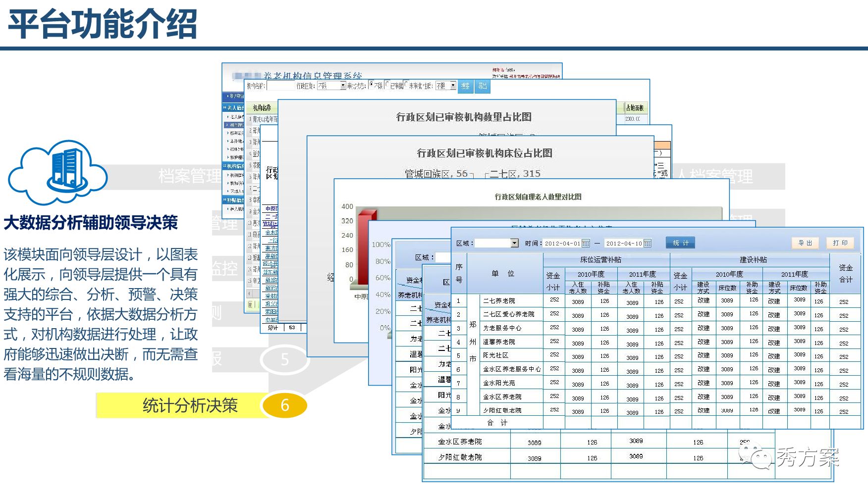This screenshot has height=495, width=868.
Task: Open the 区域 dropdown in the subsidy window
Action: click(497, 243)
